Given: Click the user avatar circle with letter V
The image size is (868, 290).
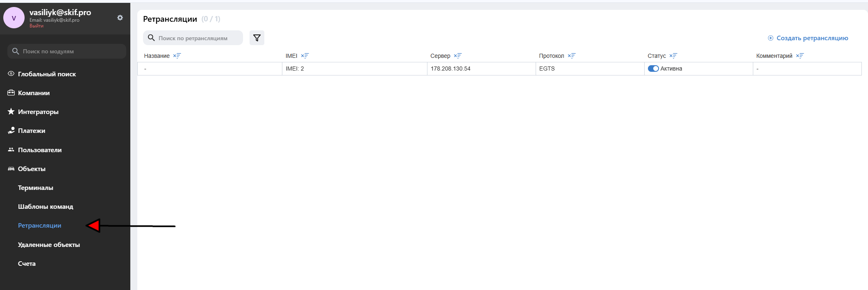Looking at the screenshot, I should (x=14, y=18).
